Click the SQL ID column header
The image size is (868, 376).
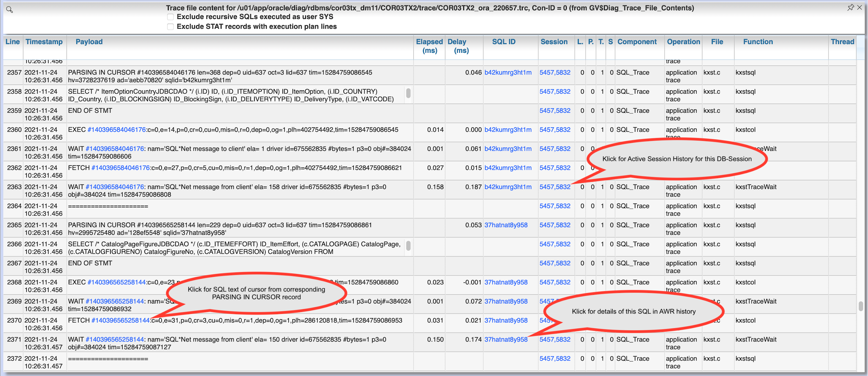pyautogui.click(x=503, y=42)
